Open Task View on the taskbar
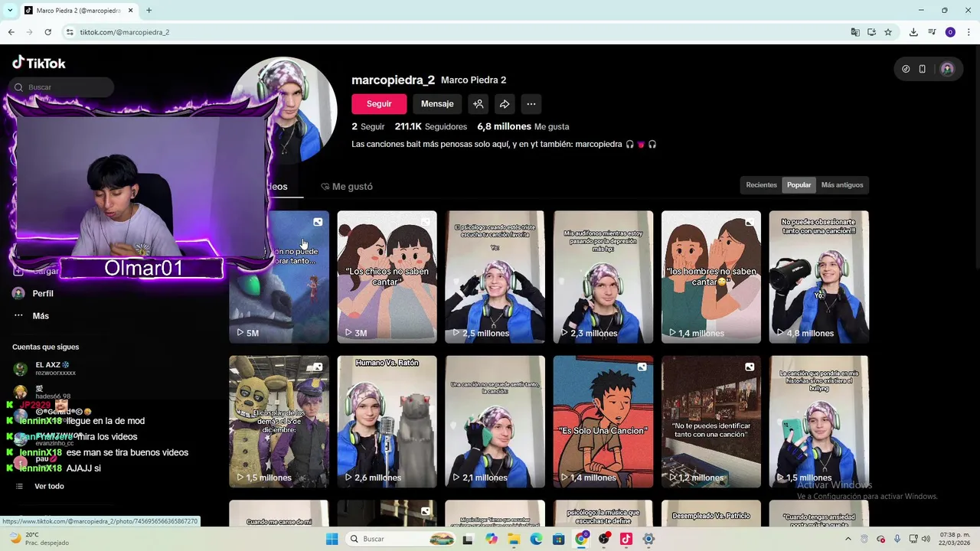Viewport: 980px width, 551px height. (468, 539)
